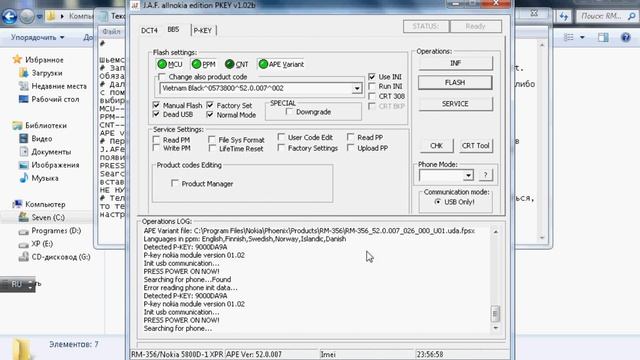Toggle the PPM green flash indicator
This screenshot has width=640, height=360.
pos(196,64)
